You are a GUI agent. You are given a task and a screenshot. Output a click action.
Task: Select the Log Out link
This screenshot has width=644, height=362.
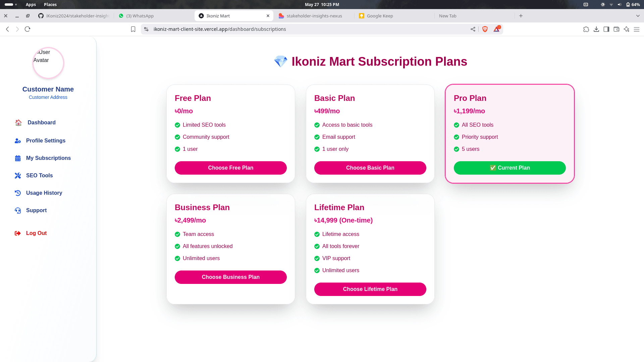tap(36, 233)
